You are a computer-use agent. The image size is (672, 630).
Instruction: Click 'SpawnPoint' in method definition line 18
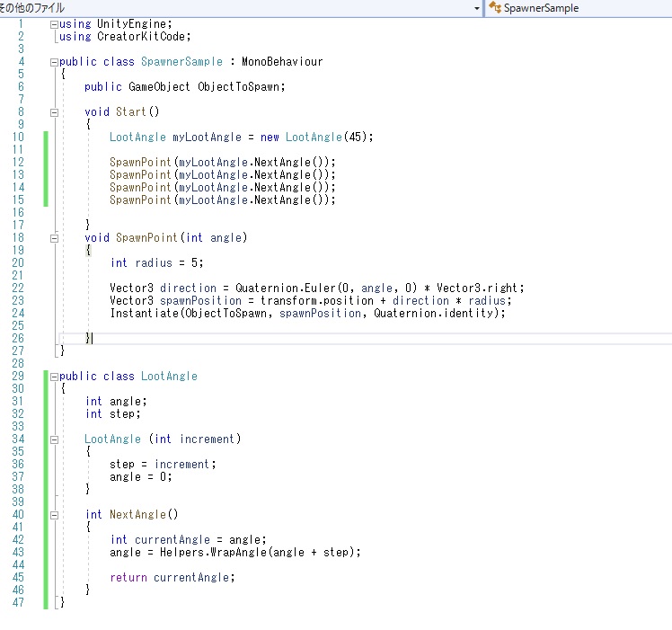click(x=146, y=237)
